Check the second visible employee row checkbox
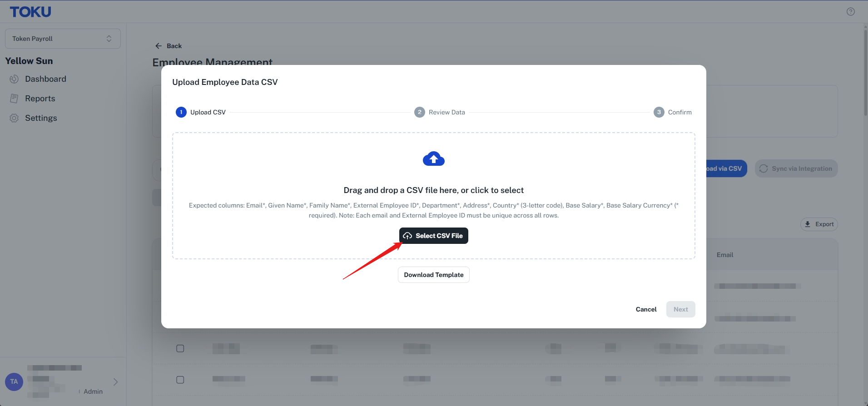Image resolution: width=868 pixels, height=406 pixels. pos(180,380)
